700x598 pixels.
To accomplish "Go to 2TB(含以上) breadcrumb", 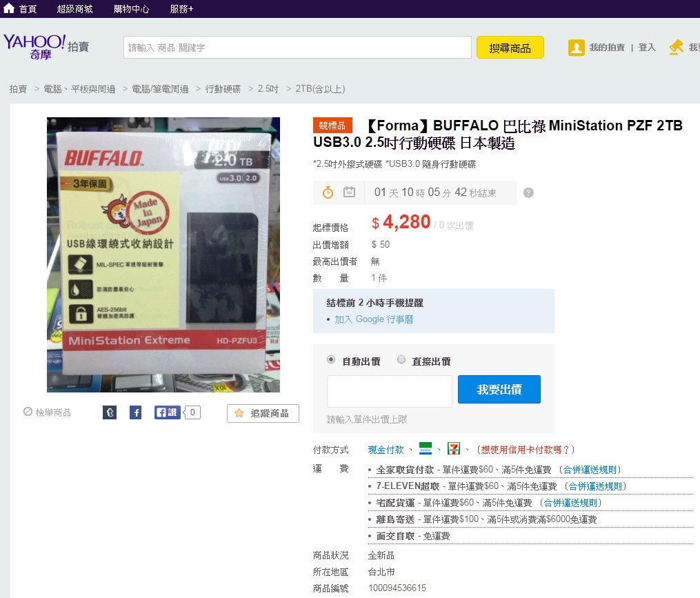I will 320,89.
